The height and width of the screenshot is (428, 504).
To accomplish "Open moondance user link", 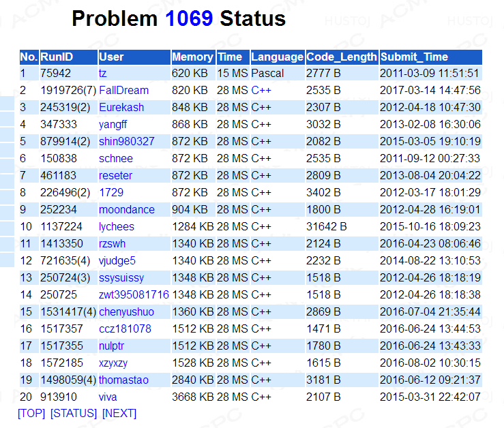I will pos(127,209).
